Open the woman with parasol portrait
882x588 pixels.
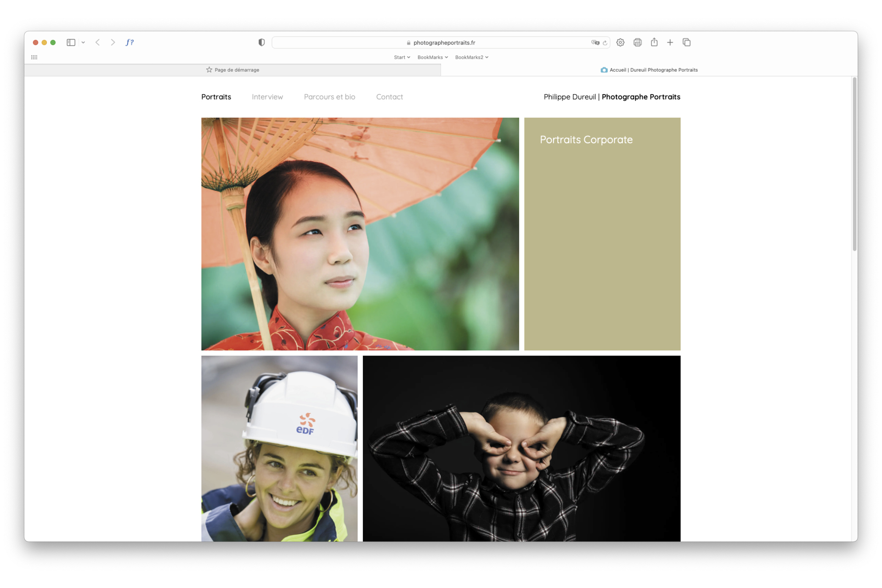pyautogui.click(x=360, y=234)
